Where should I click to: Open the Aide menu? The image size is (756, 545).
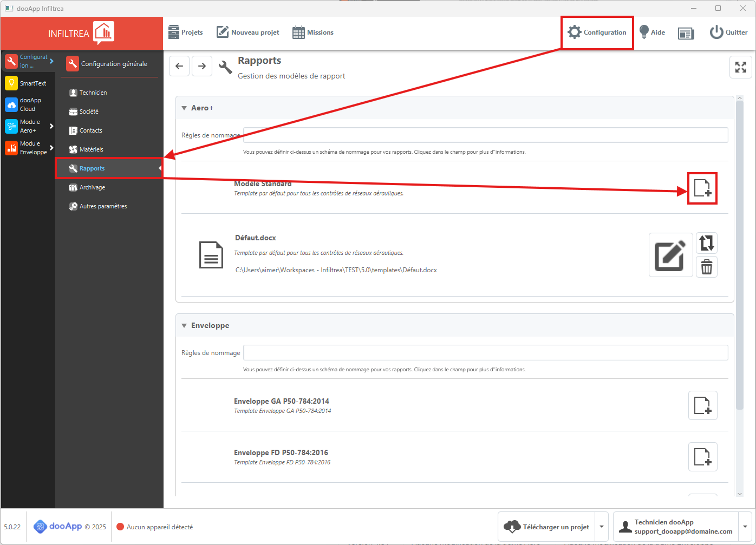(x=652, y=32)
